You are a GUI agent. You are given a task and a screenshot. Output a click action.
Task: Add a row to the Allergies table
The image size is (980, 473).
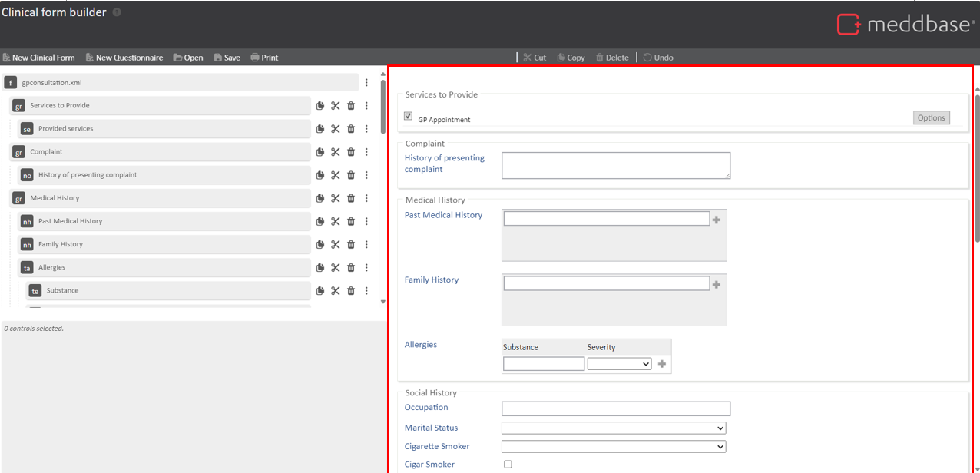pos(662,364)
